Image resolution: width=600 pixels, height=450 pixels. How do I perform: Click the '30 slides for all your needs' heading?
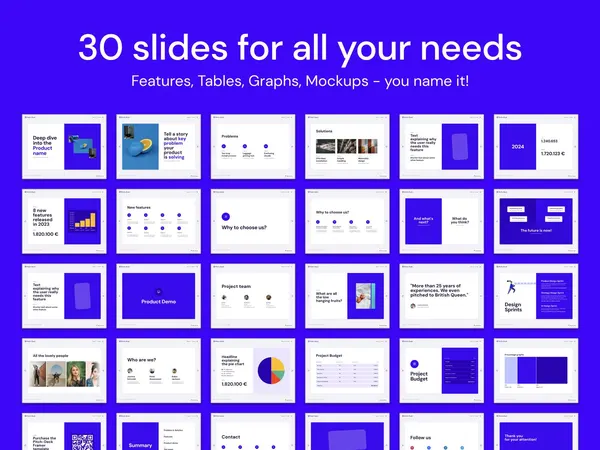[x=300, y=49]
